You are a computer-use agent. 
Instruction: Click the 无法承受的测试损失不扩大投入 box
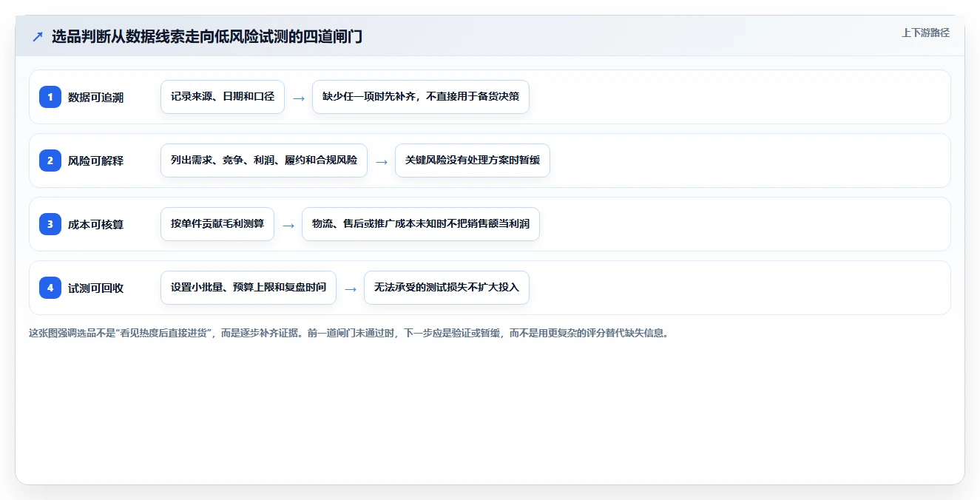[447, 288]
